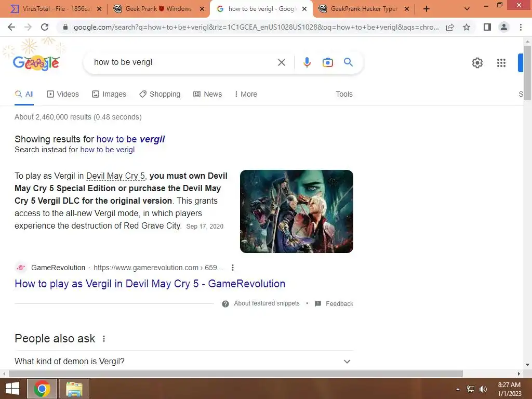Viewport: 532px width, 399px height.
Task: Expand 'What kind of demon is Vergil?'
Action: tap(184, 362)
